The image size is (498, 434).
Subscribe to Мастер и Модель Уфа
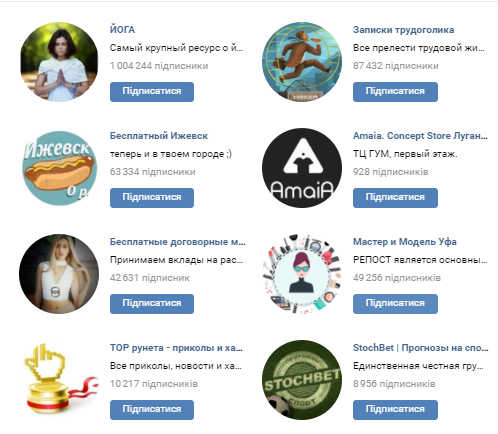395,304
